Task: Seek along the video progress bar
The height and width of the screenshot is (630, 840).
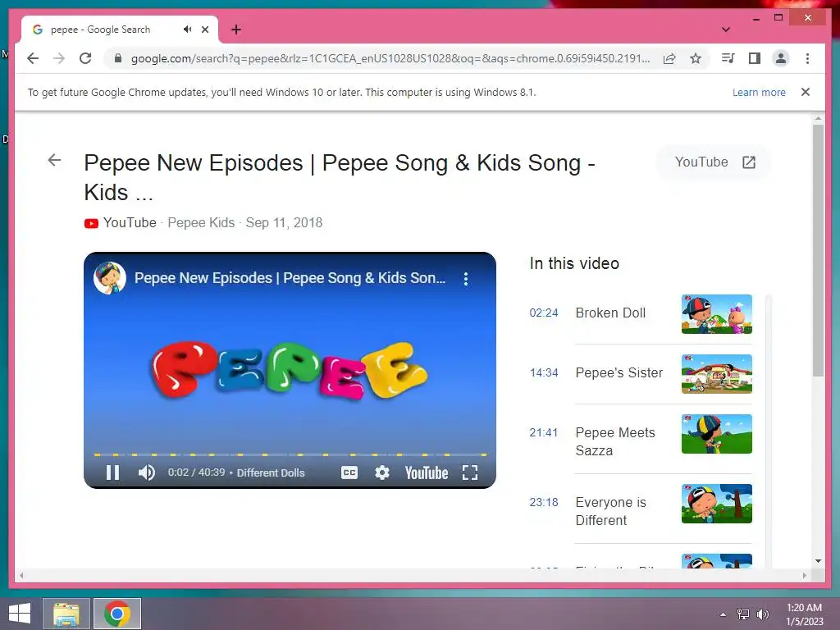Action: pos(290,454)
